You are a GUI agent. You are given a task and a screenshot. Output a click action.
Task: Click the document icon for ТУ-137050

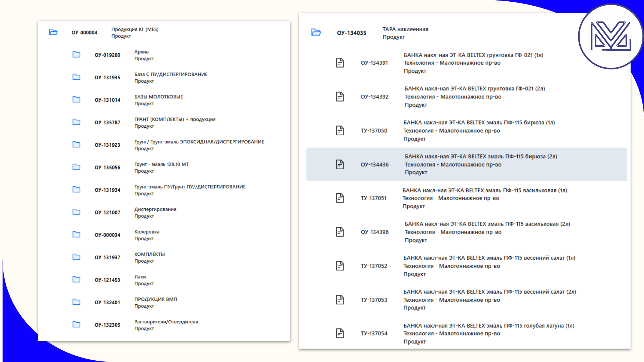340,131
